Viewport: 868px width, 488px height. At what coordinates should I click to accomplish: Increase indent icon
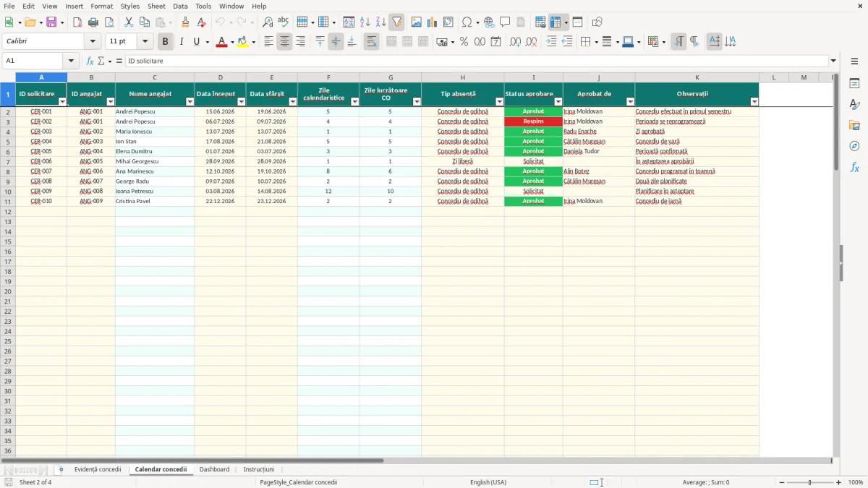coord(551,42)
